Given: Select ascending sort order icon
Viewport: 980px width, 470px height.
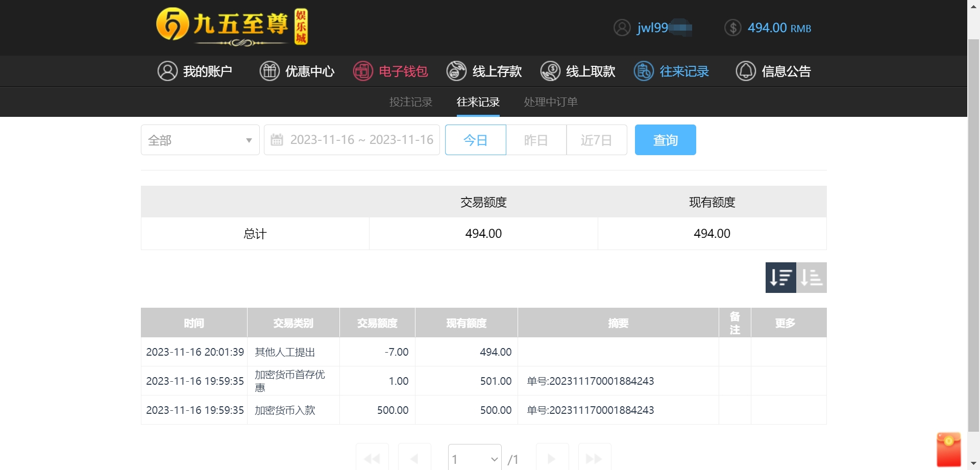Looking at the screenshot, I should [812, 278].
